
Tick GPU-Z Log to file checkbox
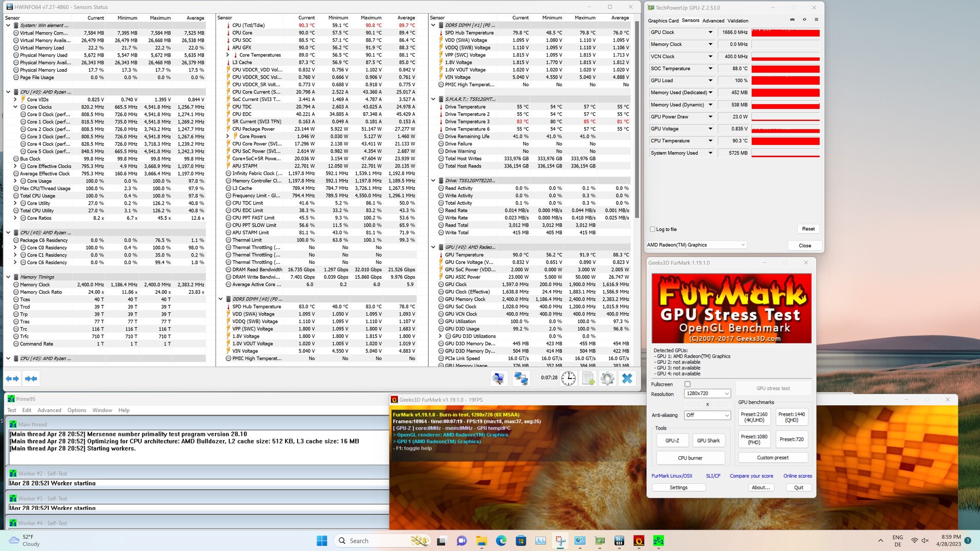tap(652, 229)
